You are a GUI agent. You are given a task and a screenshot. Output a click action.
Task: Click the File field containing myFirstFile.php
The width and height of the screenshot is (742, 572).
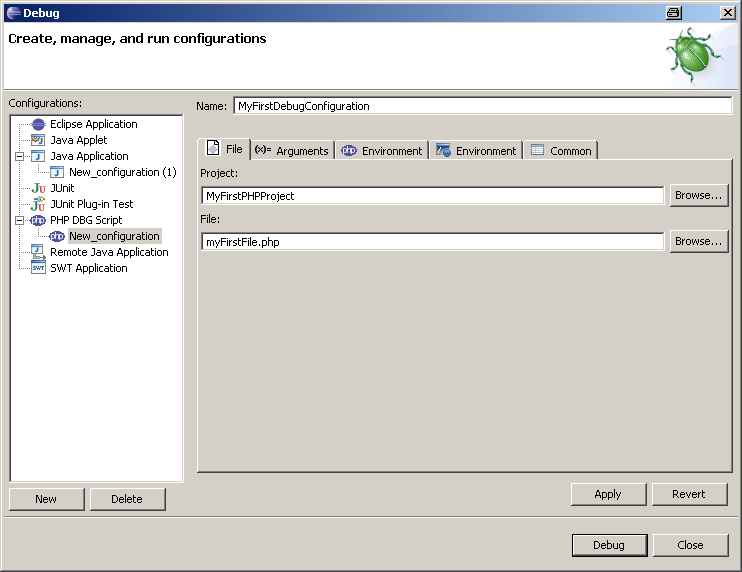[432, 241]
